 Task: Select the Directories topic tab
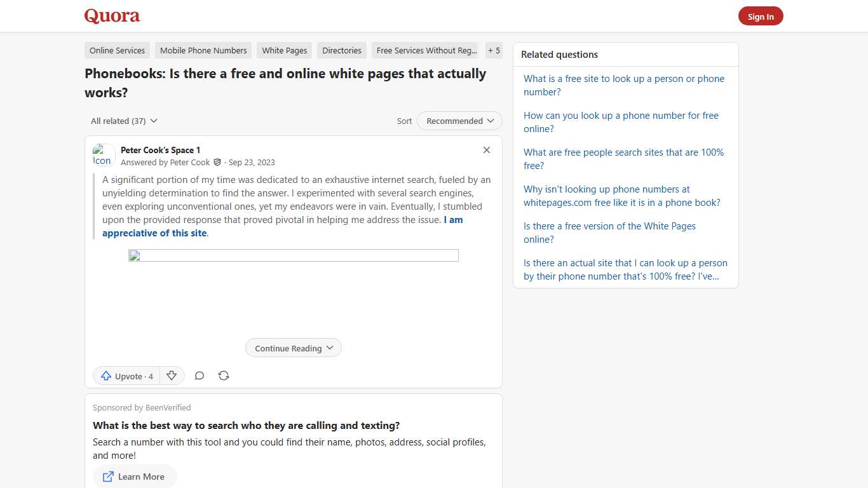coord(341,50)
